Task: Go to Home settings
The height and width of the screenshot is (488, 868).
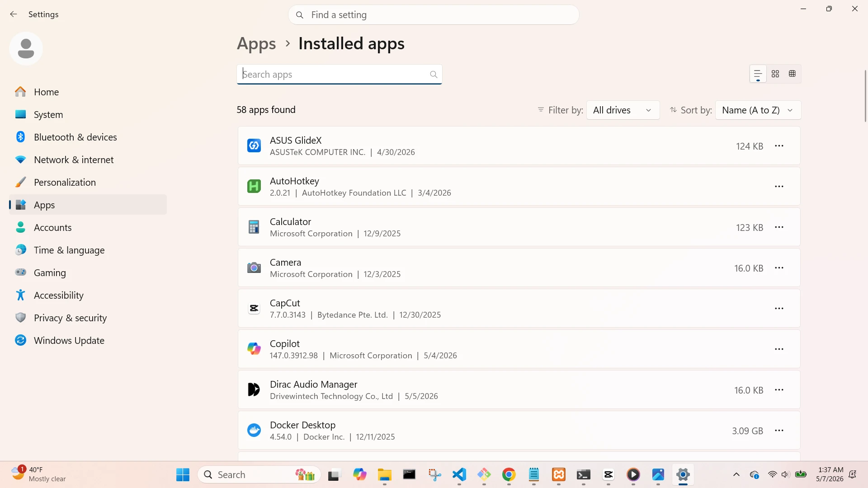Action: pyautogui.click(x=88, y=92)
